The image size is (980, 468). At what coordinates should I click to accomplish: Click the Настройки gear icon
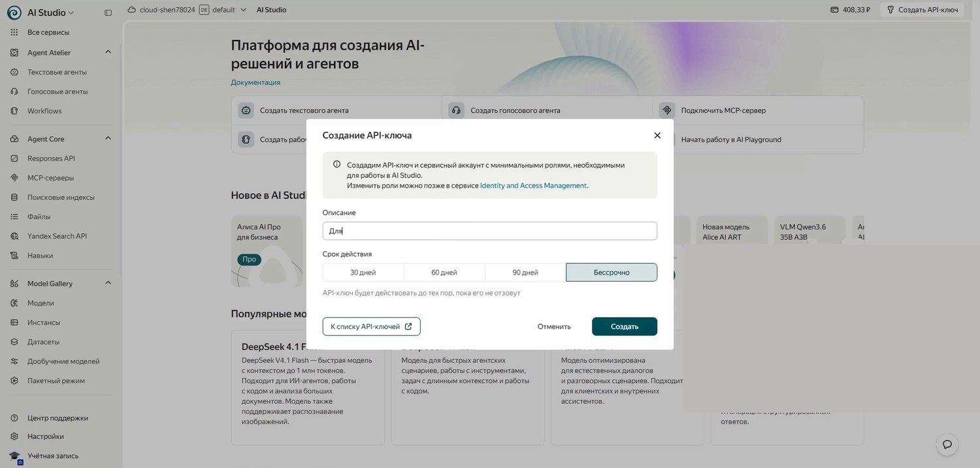point(14,437)
